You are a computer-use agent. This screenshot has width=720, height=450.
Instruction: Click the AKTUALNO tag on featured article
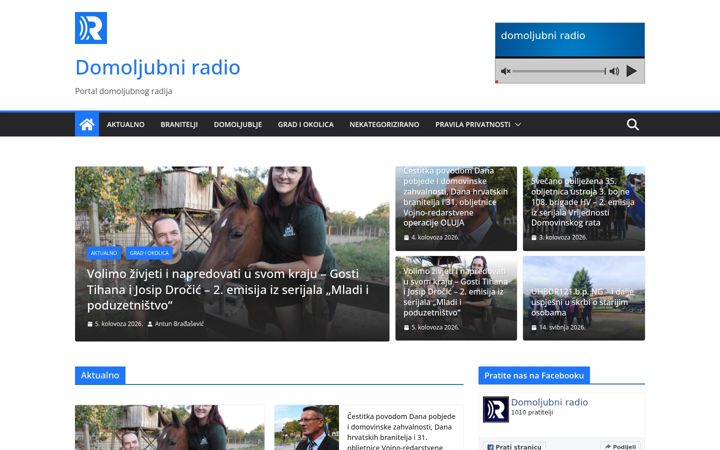[104, 253]
